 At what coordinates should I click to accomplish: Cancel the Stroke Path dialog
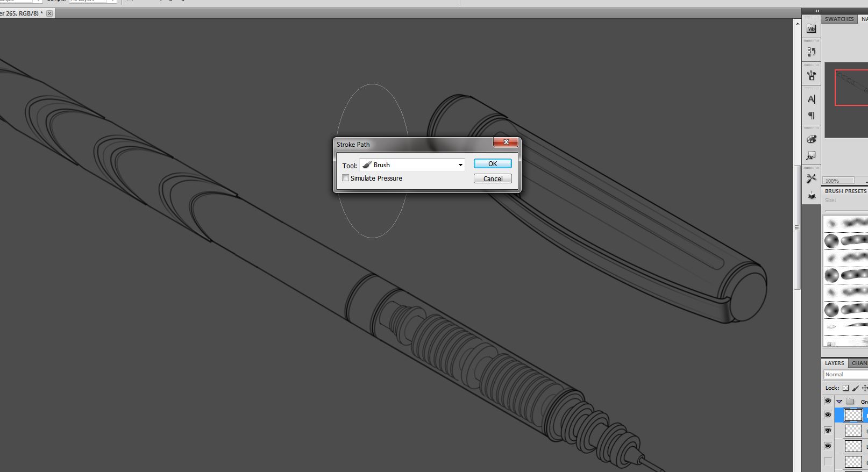(492, 179)
